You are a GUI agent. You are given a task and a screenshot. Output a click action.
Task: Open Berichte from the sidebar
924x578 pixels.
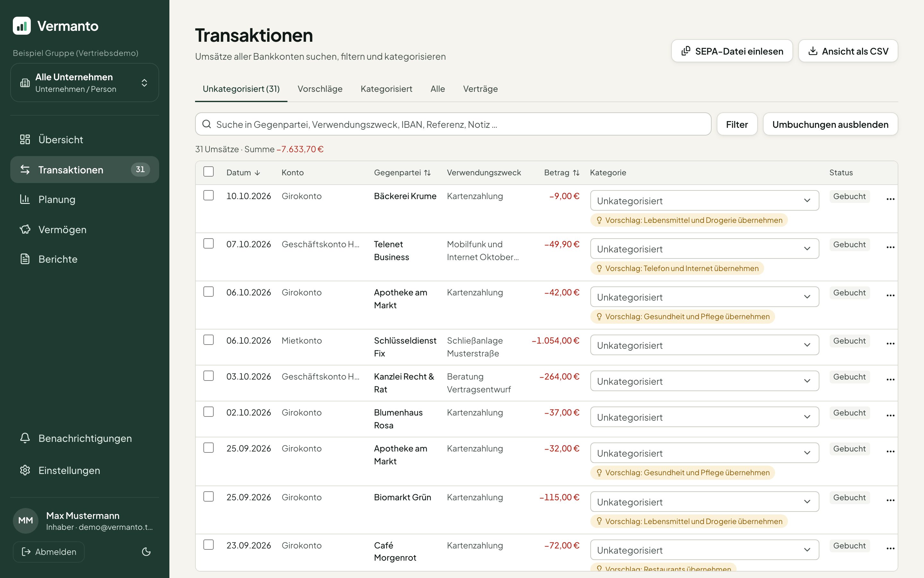[84, 259]
